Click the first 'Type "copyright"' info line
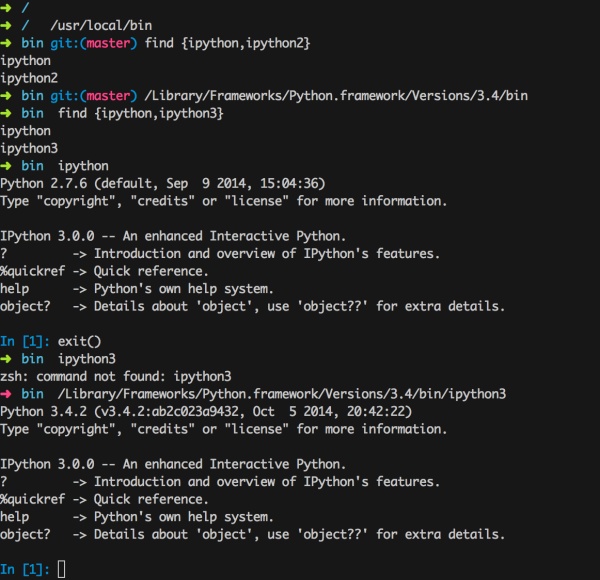This screenshot has width=600, height=580. click(223, 201)
